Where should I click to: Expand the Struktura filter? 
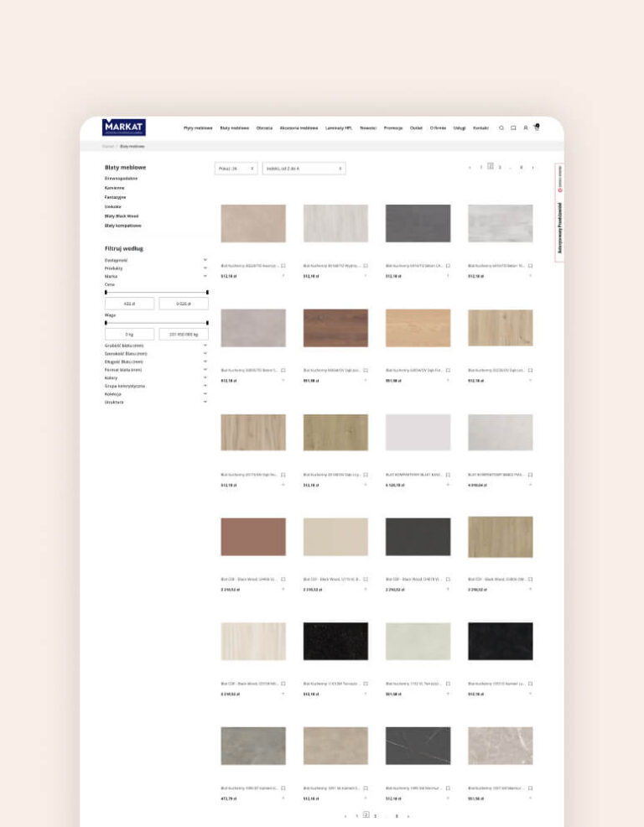205,402
